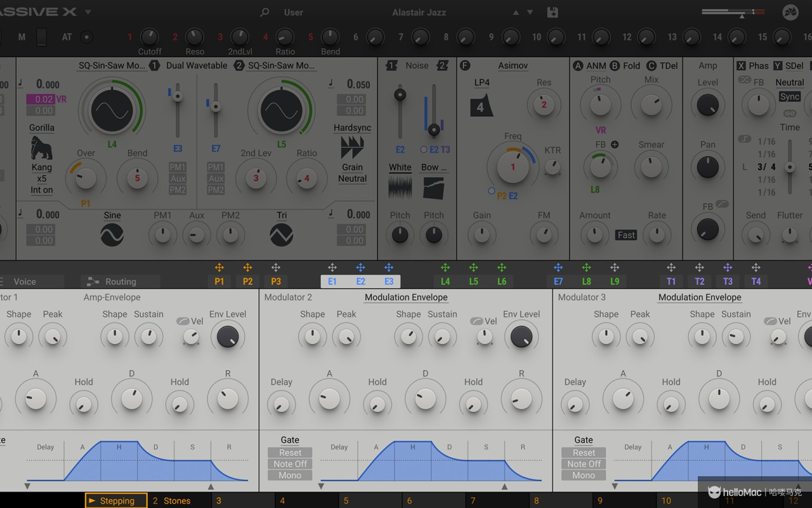Screen dimensions: 812x508
Task: Toggle the curve switch beside Amp FB
Action: point(722,204)
